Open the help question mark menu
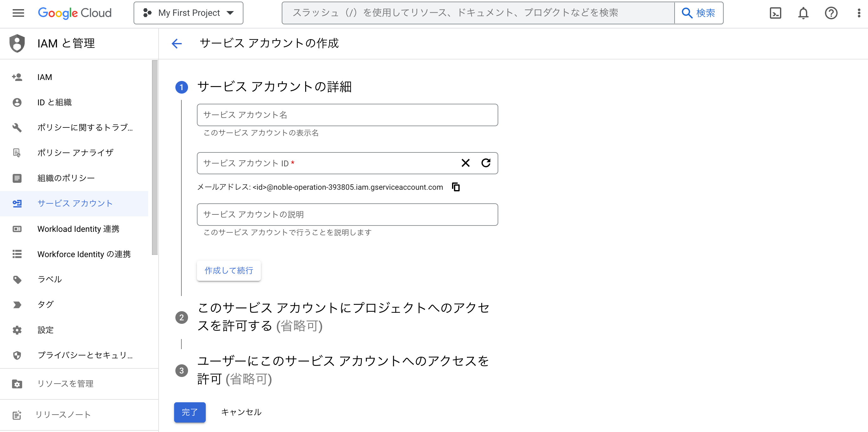868x432 pixels. [x=831, y=13]
